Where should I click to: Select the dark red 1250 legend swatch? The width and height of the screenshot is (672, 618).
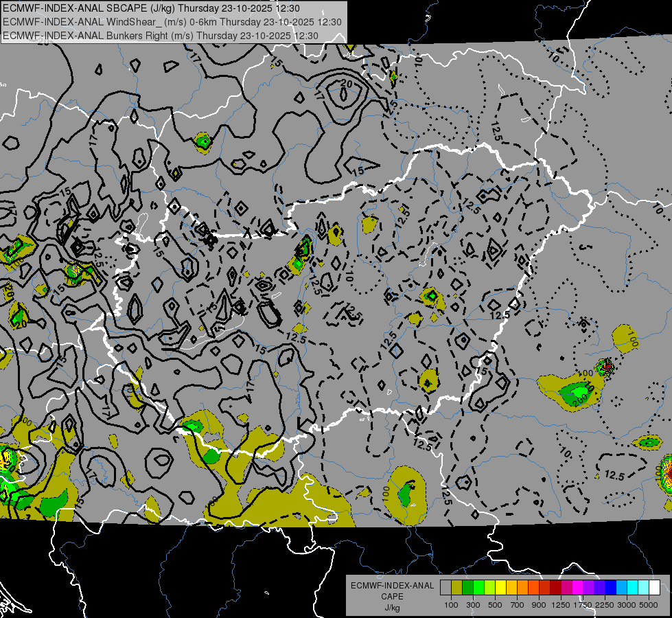click(x=555, y=587)
